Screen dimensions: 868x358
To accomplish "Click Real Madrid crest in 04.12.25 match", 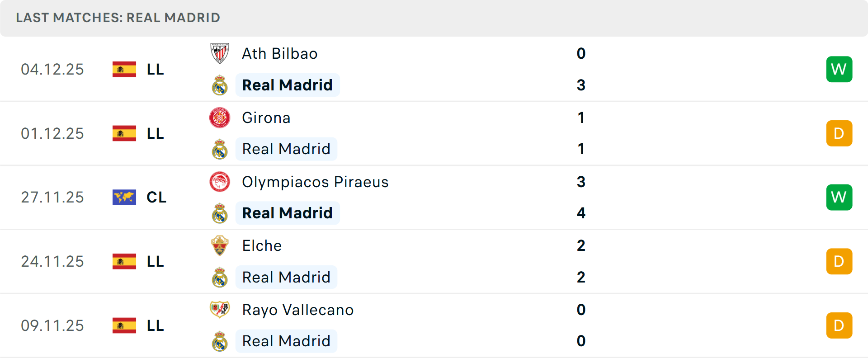I will (220, 85).
